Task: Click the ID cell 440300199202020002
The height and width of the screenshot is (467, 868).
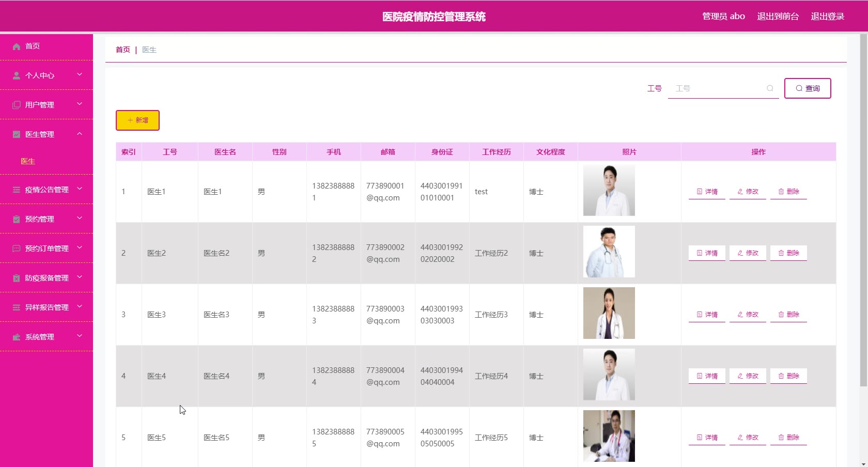Action: pos(442,253)
